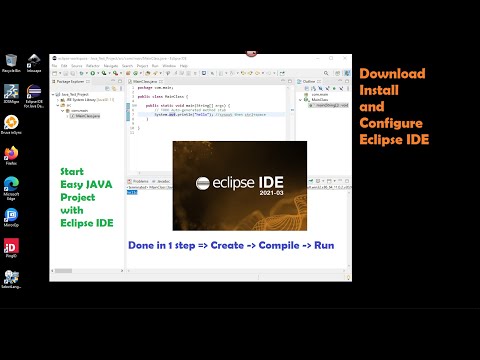Toggle Hide Static Members in Outline

[x=327, y=88]
